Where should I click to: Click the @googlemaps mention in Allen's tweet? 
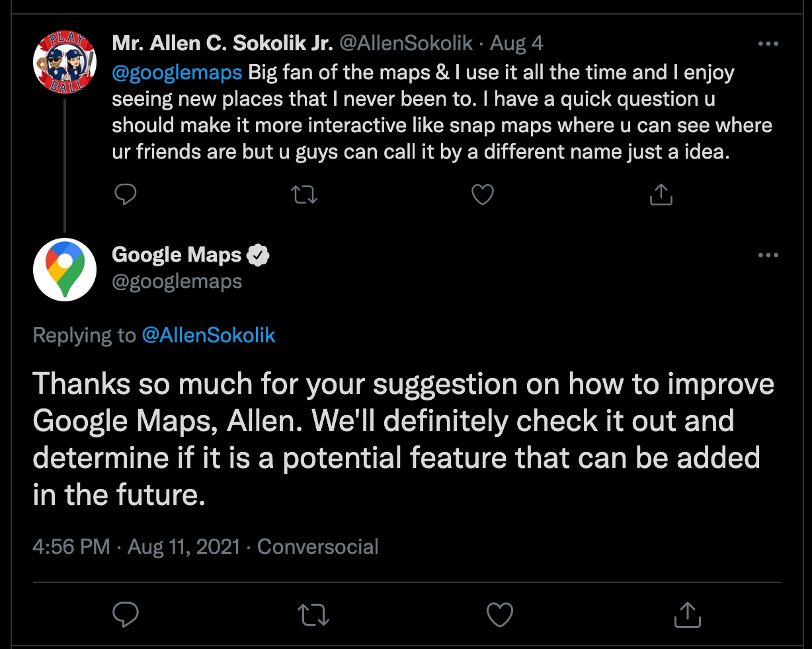177,73
